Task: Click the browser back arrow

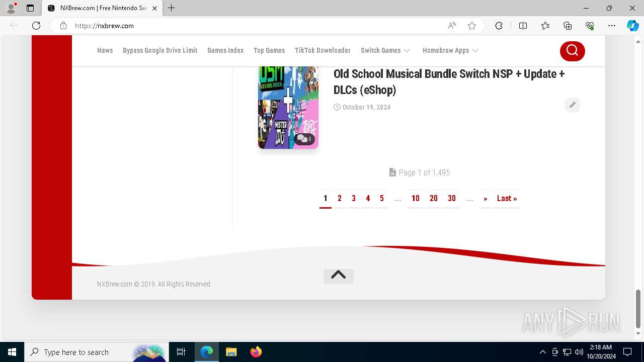Action: (14, 26)
